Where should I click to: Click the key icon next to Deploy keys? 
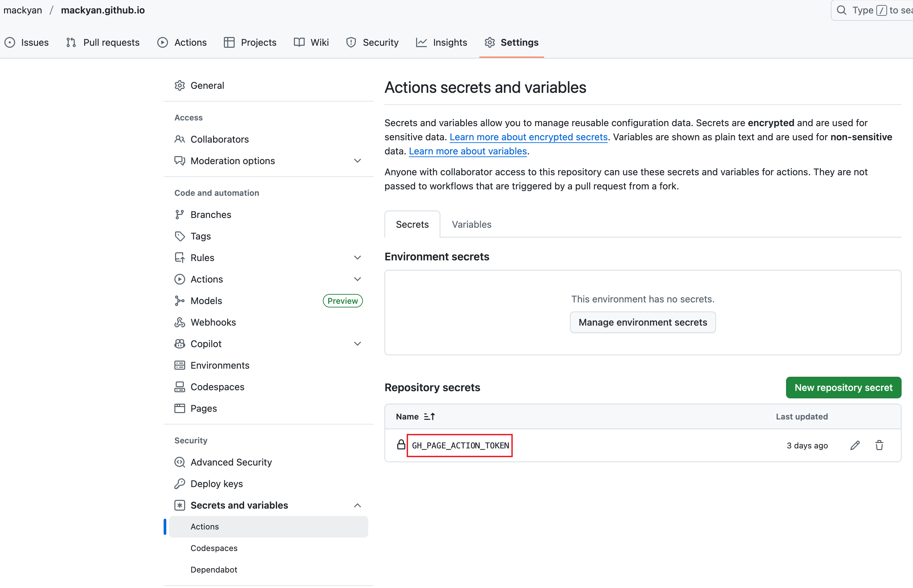(x=179, y=484)
